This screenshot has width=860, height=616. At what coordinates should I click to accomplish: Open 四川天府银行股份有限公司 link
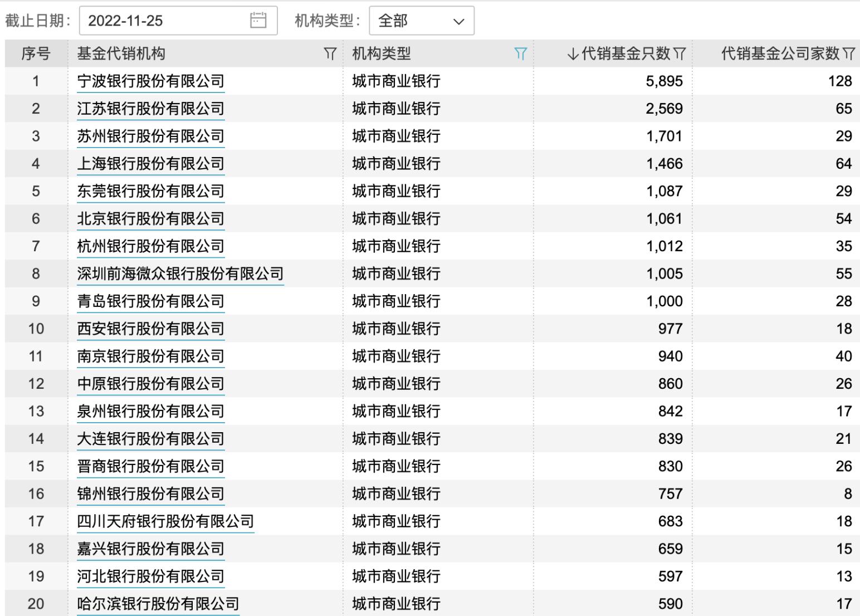[x=165, y=521]
